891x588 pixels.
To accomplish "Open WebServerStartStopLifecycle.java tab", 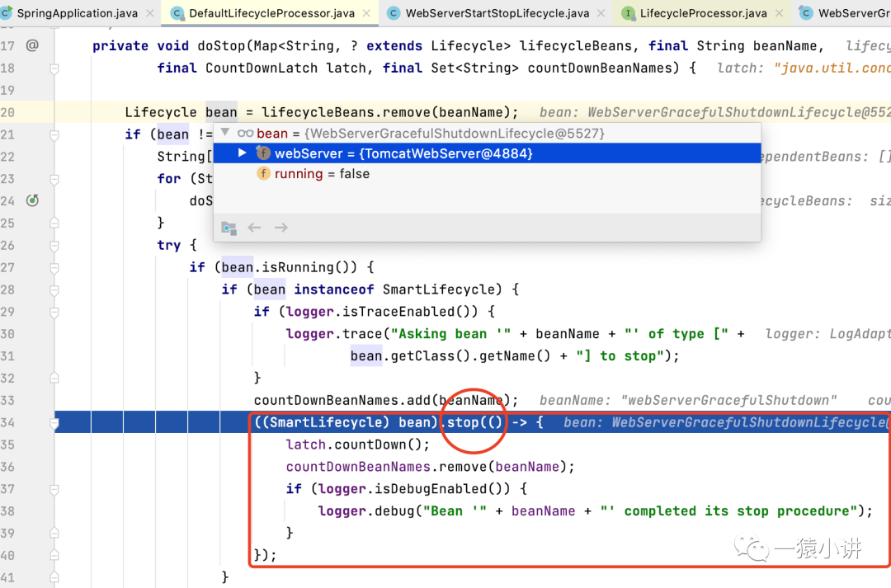I will tap(497, 13).
